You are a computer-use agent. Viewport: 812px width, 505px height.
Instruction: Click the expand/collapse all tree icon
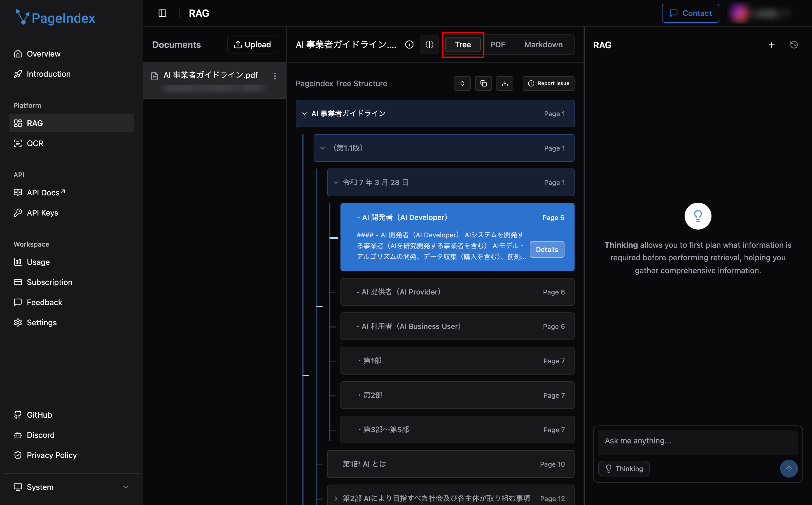click(462, 83)
